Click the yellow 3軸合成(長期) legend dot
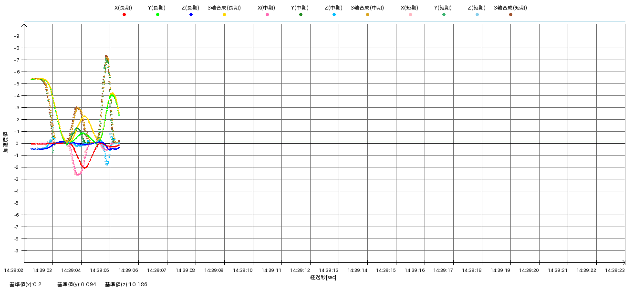The image size is (644, 291). tap(224, 15)
